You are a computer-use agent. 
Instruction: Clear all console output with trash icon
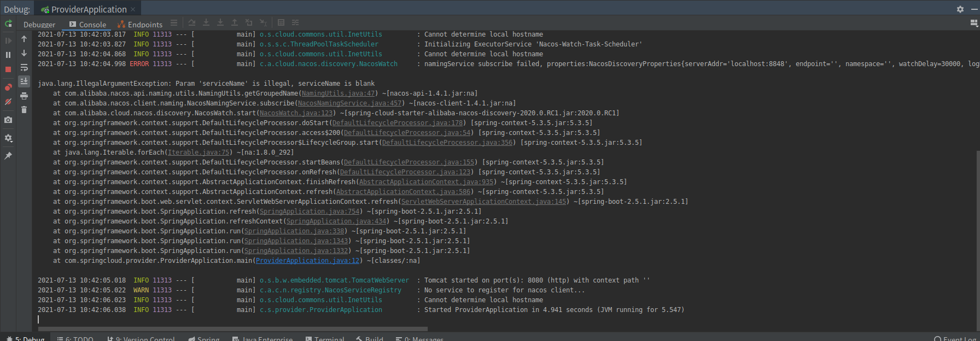24,110
